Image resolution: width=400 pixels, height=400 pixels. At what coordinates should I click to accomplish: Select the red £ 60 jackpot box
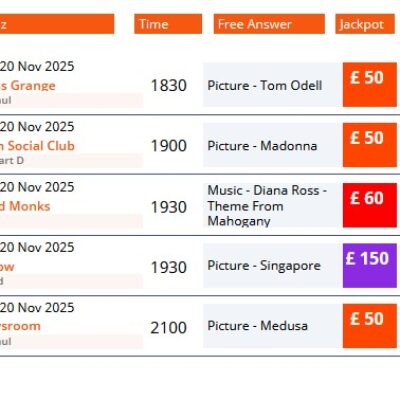tap(370, 205)
